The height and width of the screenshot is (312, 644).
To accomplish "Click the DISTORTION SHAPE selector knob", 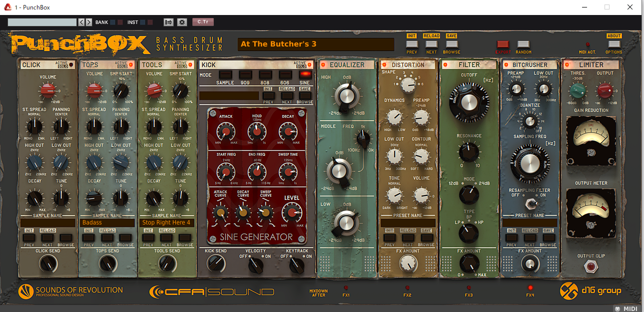I will [x=408, y=86].
